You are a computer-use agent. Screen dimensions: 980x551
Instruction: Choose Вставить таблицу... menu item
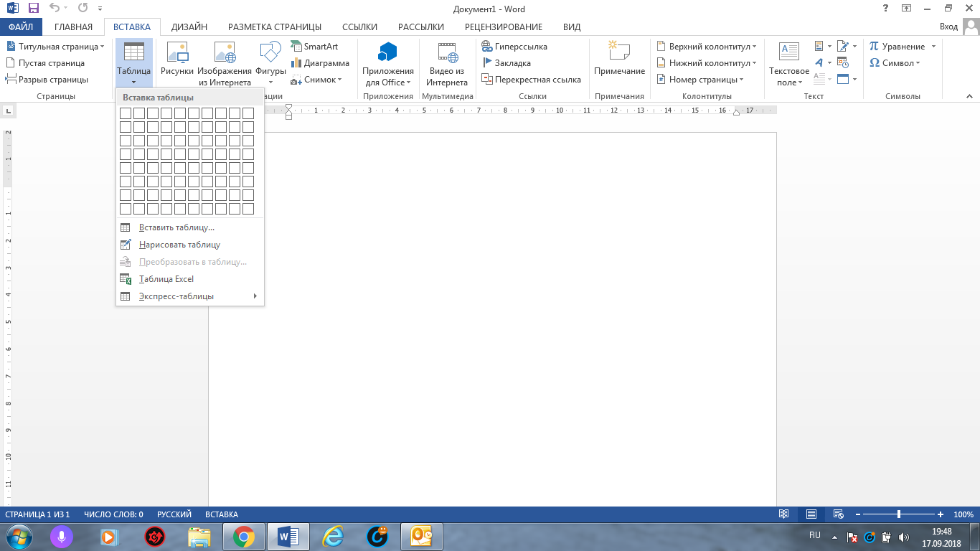(x=190, y=227)
